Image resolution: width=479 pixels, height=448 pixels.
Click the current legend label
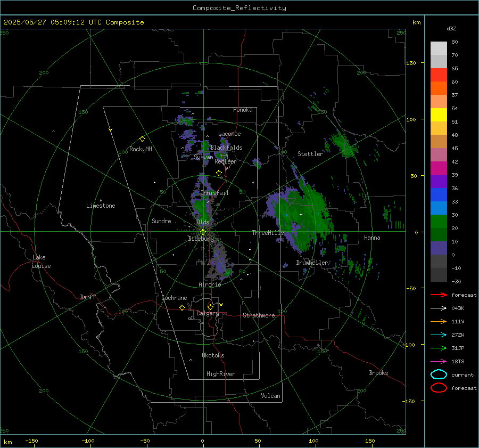(463, 375)
